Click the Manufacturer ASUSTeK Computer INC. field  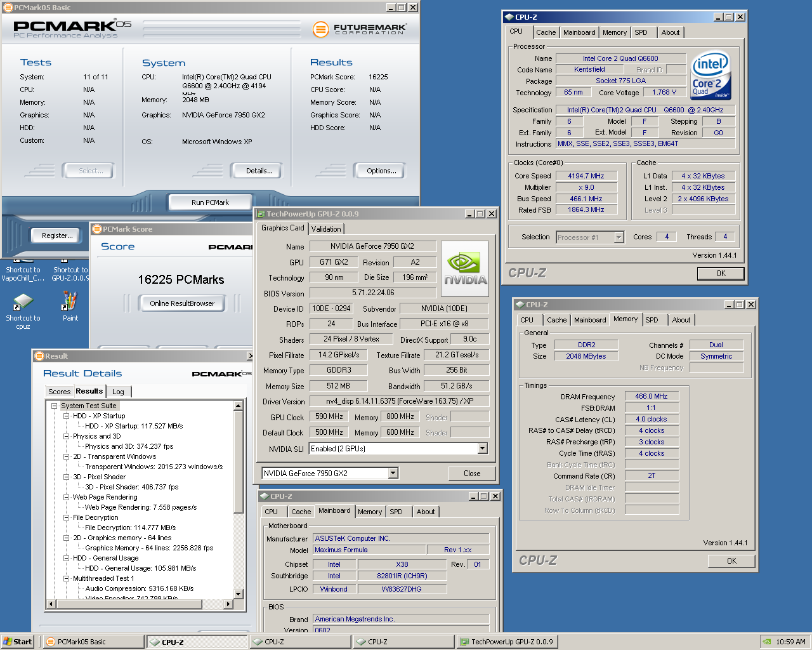click(x=401, y=538)
